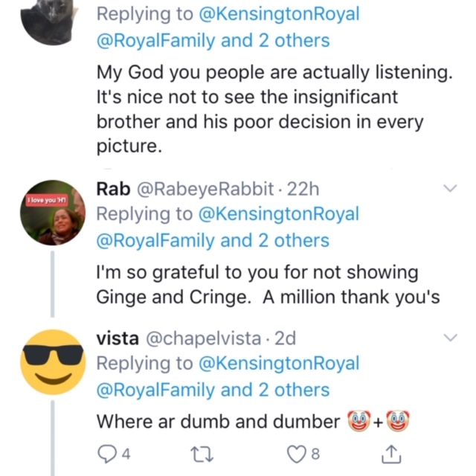This screenshot has height=476, width=476.
Task: Open vista's sunglasses emoji avatar
Action: click(x=52, y=361)
